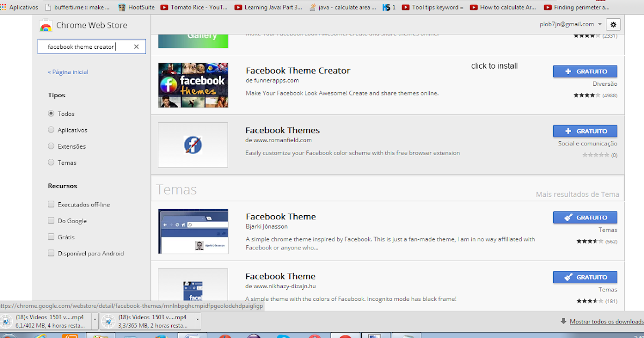Click the HootSuite owl bookmark icon
This screenshot has width=644, height=338.
tap(122, 8)
